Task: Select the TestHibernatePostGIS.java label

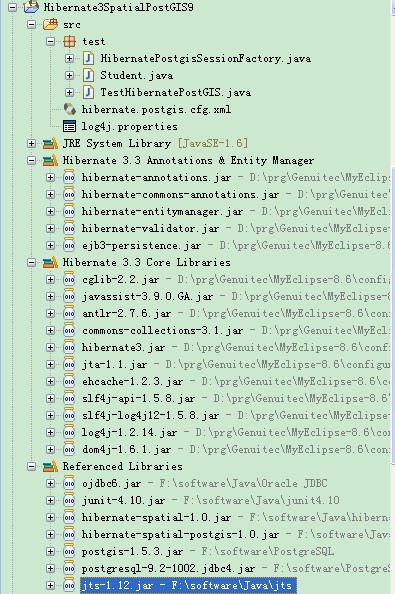Action: coord(175,92)
